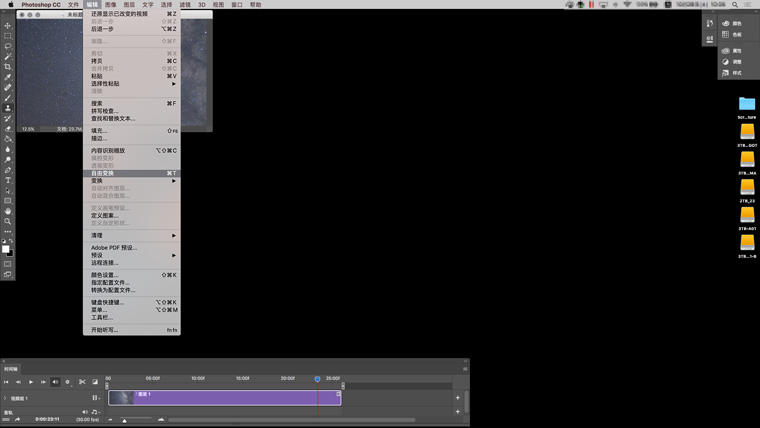
Task: Click the blue timeline playhead
Action: (x=317, y=379)
